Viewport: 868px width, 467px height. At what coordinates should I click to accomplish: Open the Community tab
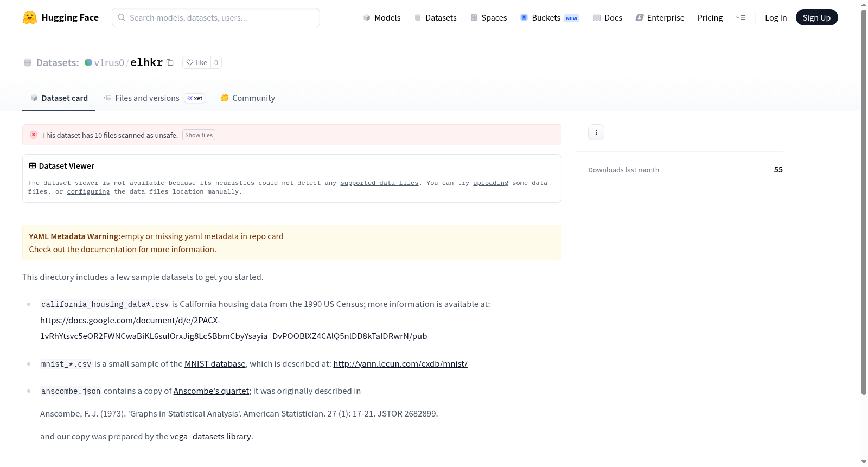point(248,98)
